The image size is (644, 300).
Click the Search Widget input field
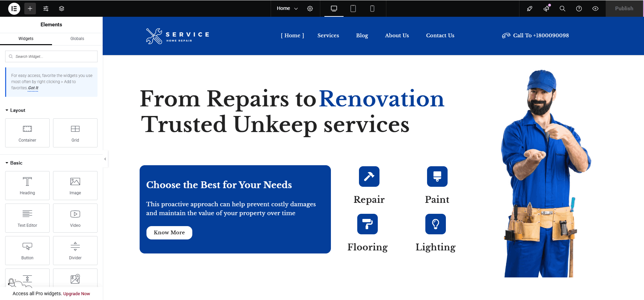51,56
